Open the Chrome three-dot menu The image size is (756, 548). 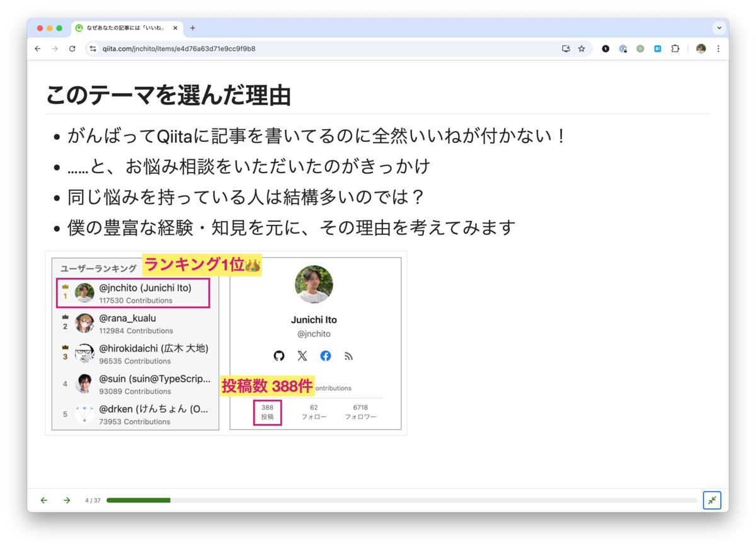point(718,49)
